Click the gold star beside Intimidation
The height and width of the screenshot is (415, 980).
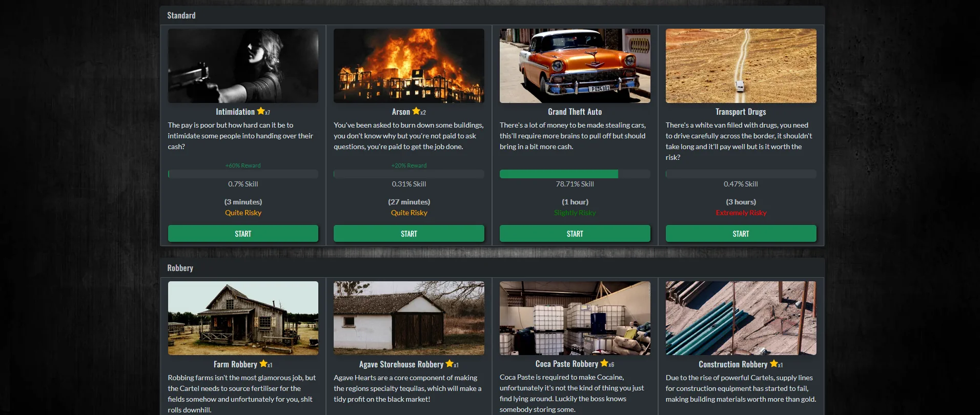coord(261,111)
